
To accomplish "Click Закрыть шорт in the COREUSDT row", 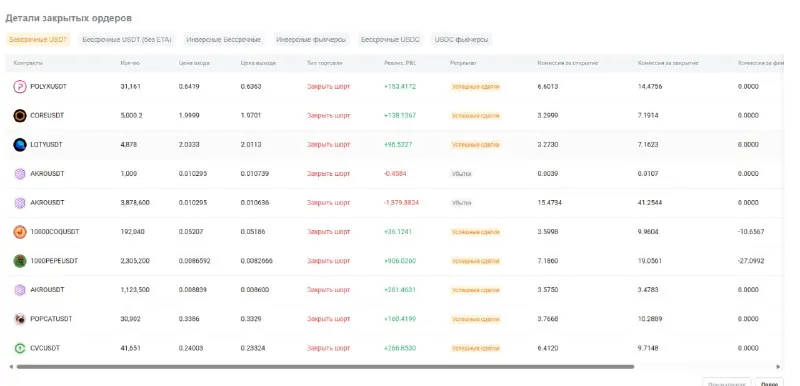I will [x=329, y=116].
